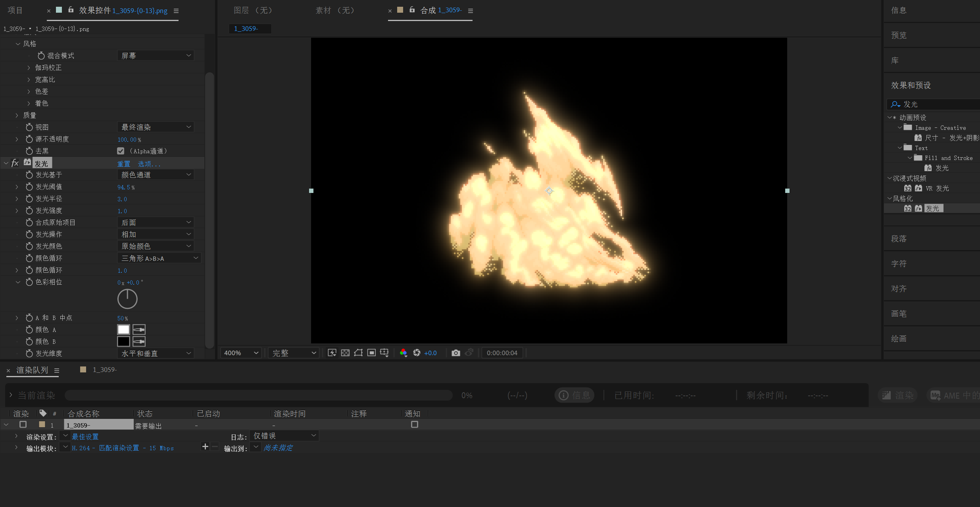The width and height of the screenshot is (980, 507).
Task: Open the 日志 仅错误 dropdown
Action: click(x=284, y=436)
